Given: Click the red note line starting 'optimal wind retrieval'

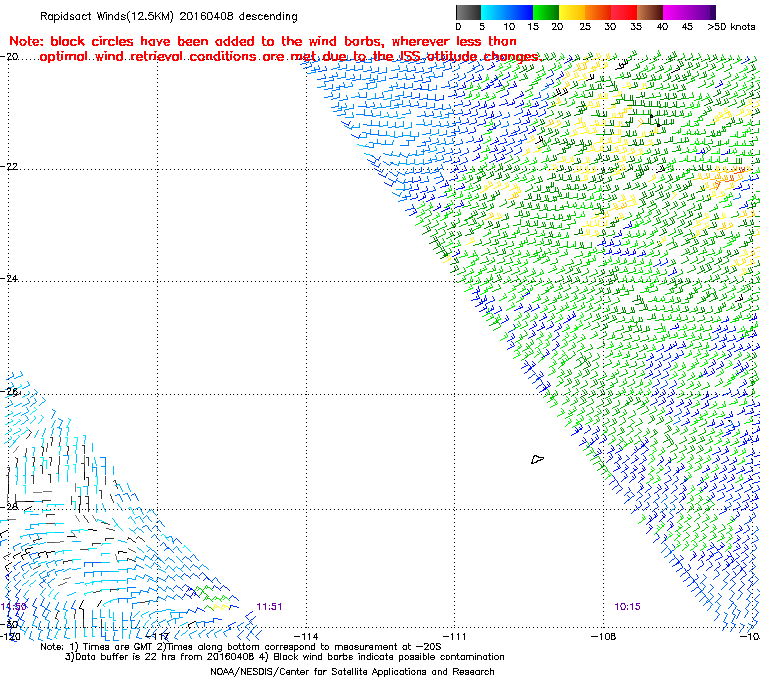Looking at the screenshot, I should click(290, 57).
